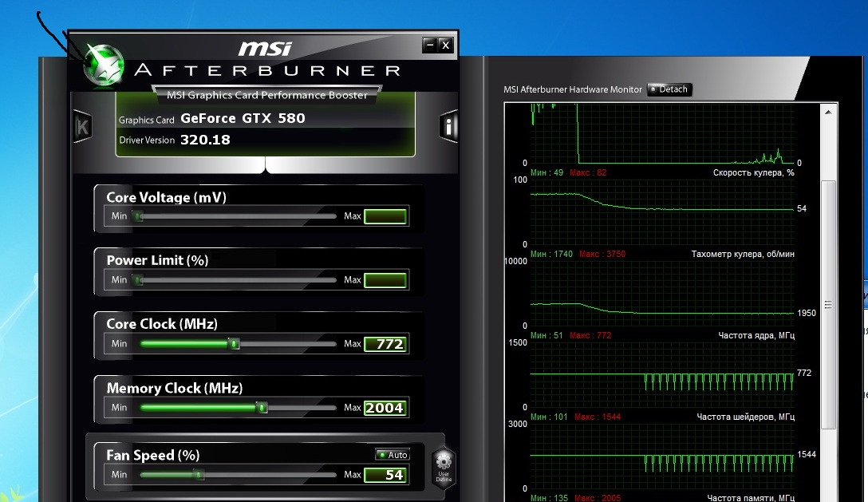
Task: Close the Afterburner window
Action: coord(446,45)
